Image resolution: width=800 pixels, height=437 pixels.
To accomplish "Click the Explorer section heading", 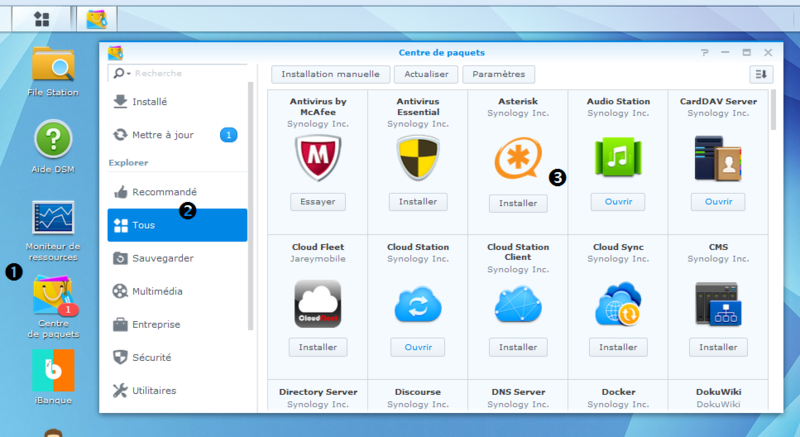I will (x=129, y=163).
